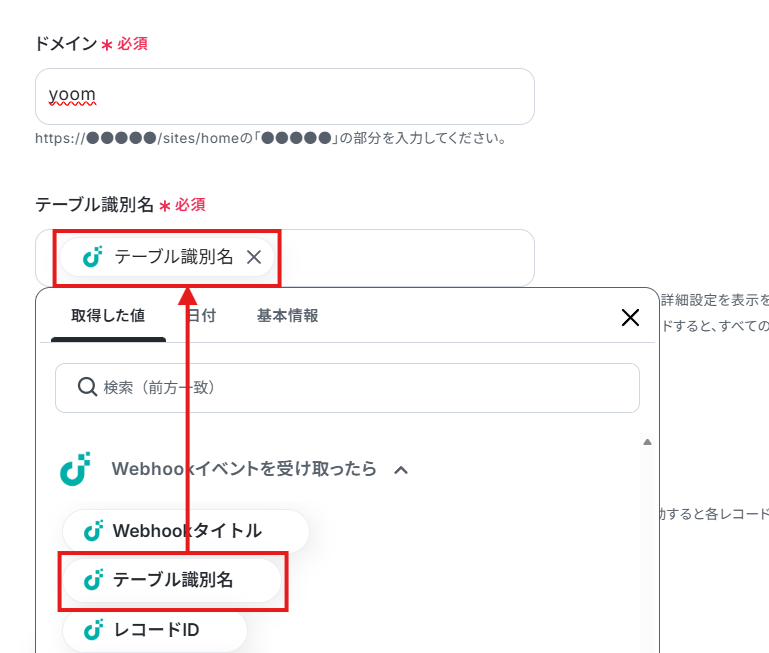This screenshot has width=769, height=653.
Task: Click the Webhookイベント section logo icon
Action: 75,469
